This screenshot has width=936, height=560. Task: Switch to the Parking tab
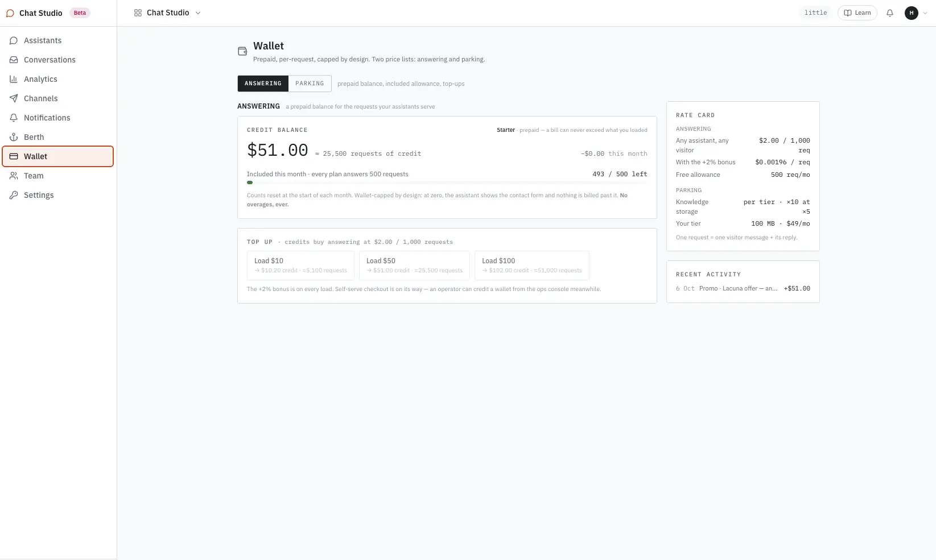pyautogui.click(x=310, y=84)
